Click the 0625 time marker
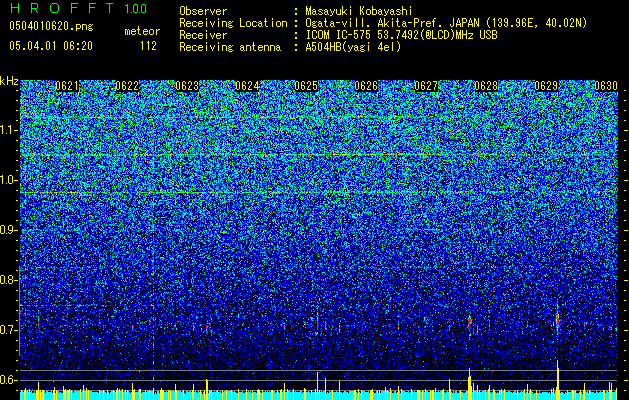This screenshot has height=400, width=629. tap(306, 86)
